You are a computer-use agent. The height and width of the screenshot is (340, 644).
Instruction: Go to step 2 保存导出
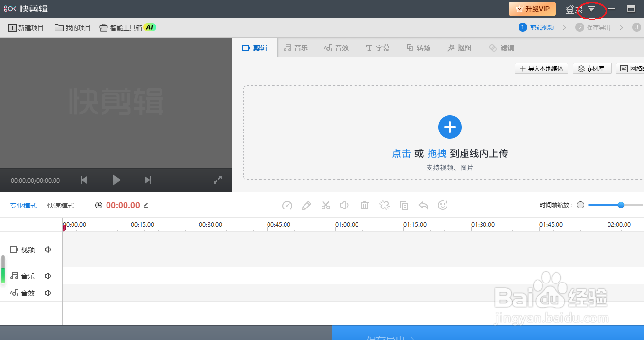click(593, 27)
